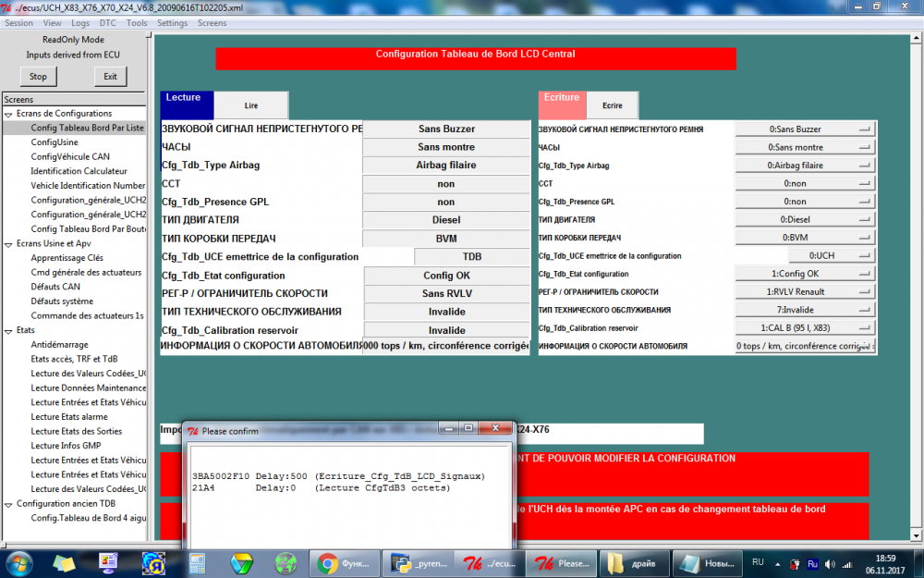Open the green globe taskbar icon
Viewport: 924px width, 578px height.
pyautogui.click(x=286, y=563)
